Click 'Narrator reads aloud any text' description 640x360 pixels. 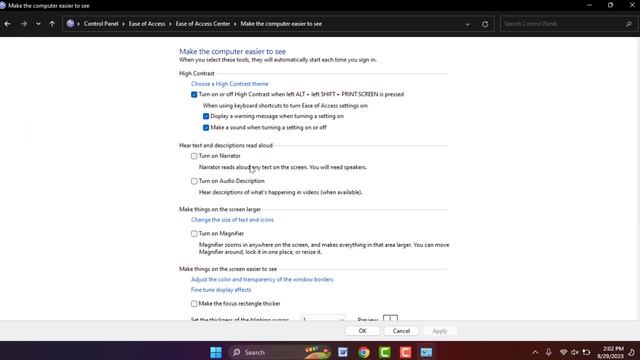282,167
